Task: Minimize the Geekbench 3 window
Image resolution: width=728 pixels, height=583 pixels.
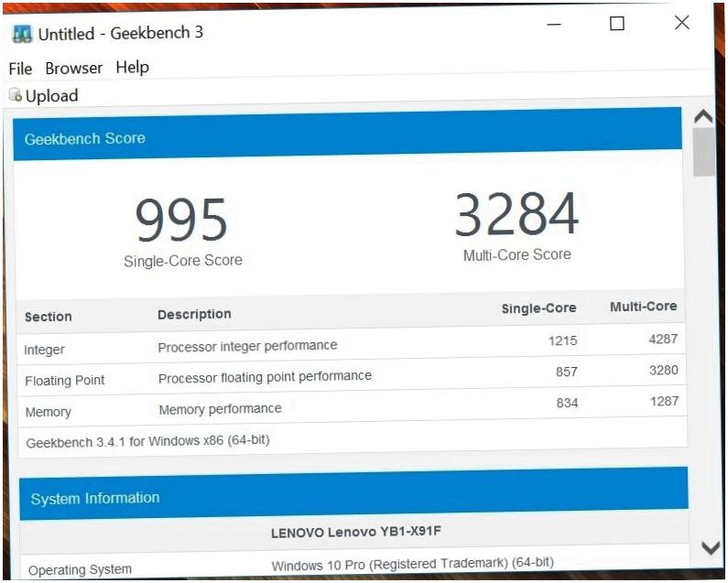Action: click(x=554, y=24)
